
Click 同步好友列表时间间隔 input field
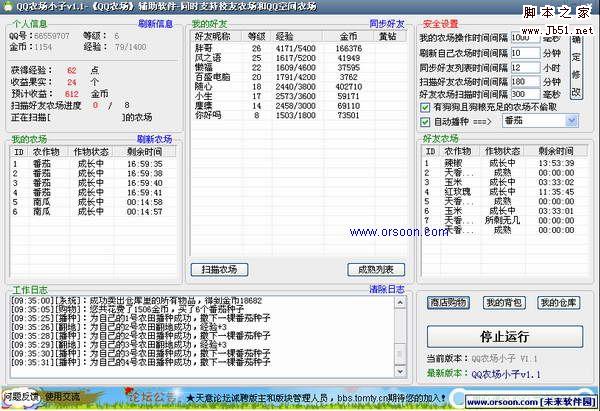coord(525,67)
